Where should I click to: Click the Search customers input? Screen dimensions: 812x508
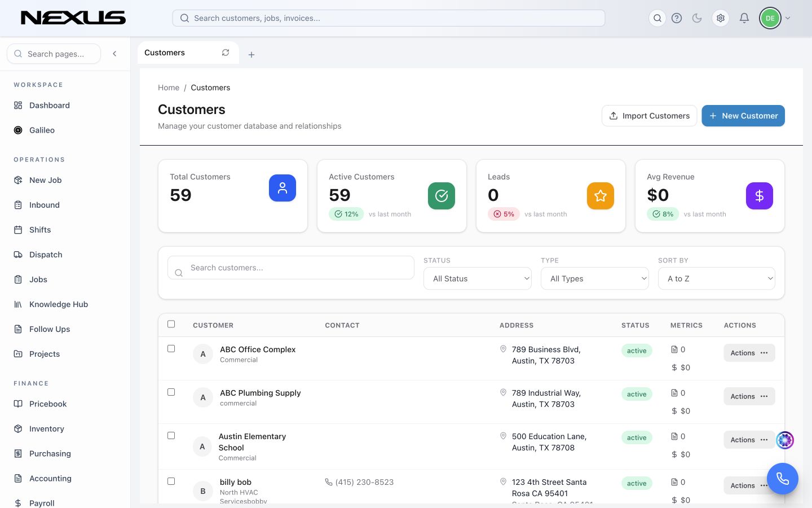coord(291,268)
